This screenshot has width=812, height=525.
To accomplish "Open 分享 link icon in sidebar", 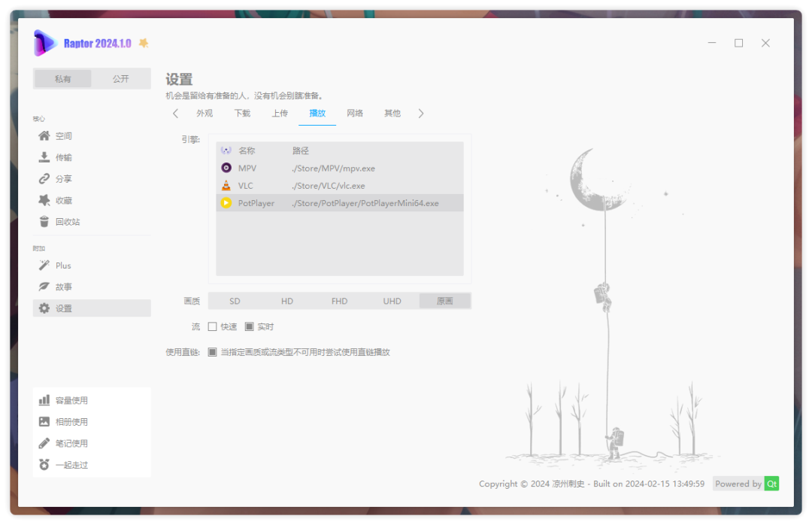I will pyautogui.click(x=44, y=179).
